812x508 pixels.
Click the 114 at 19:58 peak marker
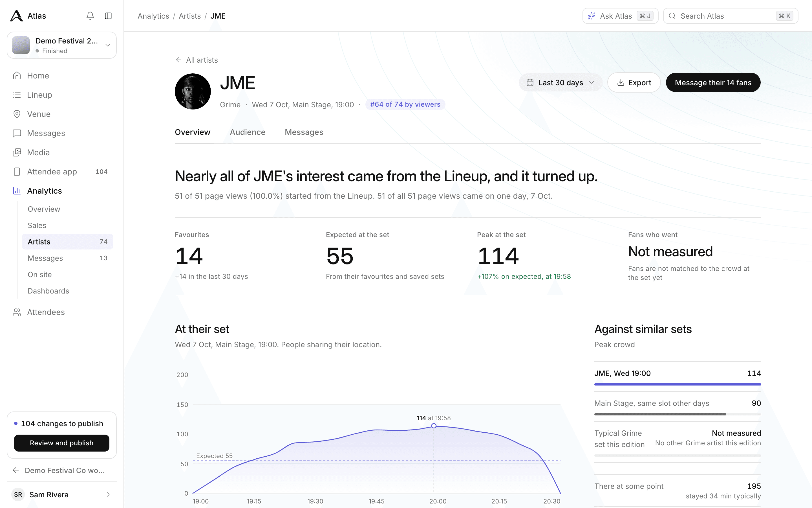434,425
